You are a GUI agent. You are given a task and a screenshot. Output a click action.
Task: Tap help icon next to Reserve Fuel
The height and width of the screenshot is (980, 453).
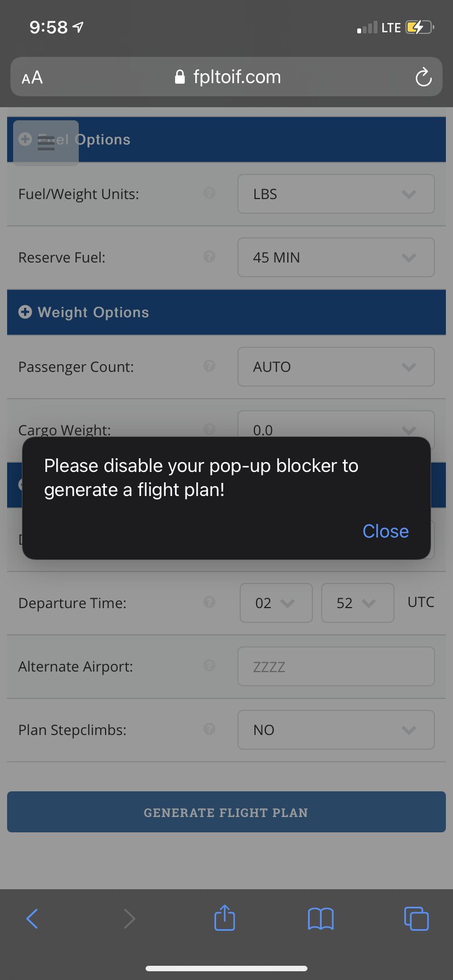[x=209, y=256]
